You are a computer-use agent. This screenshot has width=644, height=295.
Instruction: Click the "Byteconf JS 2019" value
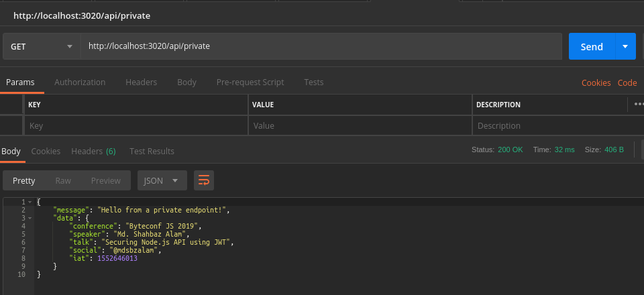click(163, 226)
